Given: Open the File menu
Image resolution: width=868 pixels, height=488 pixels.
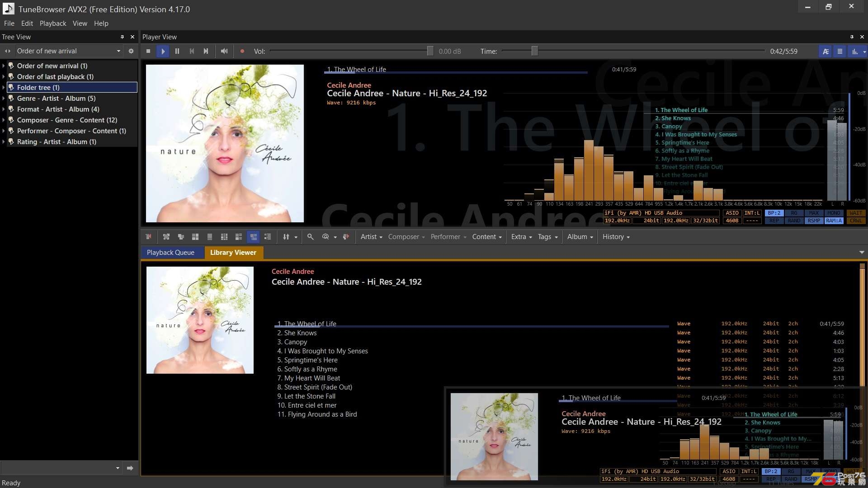Looking at the screenshot, I should coord(9,23).
